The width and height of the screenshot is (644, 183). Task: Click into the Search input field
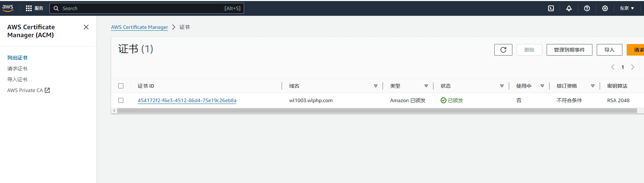tap(147, 8)
